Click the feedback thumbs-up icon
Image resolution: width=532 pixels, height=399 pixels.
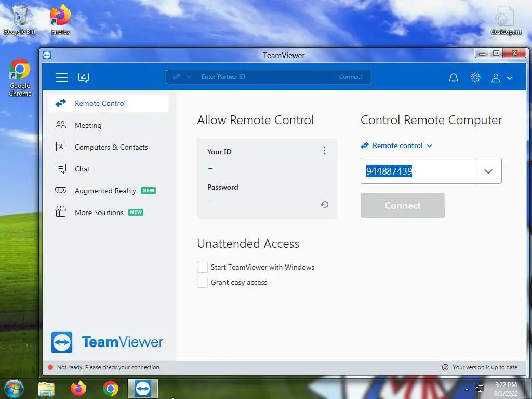pos(84,77)
